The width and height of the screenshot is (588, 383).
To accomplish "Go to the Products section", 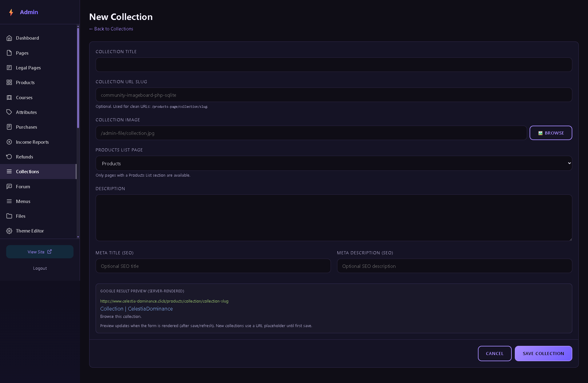I will 38,82.
